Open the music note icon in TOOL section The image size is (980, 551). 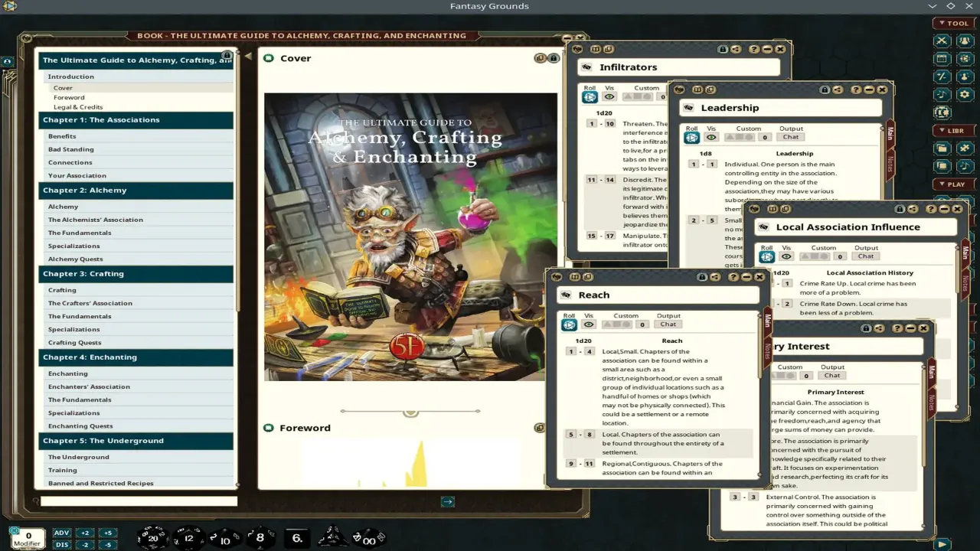942,94
